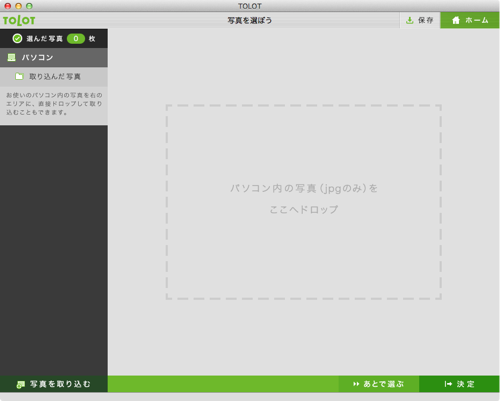Open the 取り込んだ写真 folder item

[54, 76]
